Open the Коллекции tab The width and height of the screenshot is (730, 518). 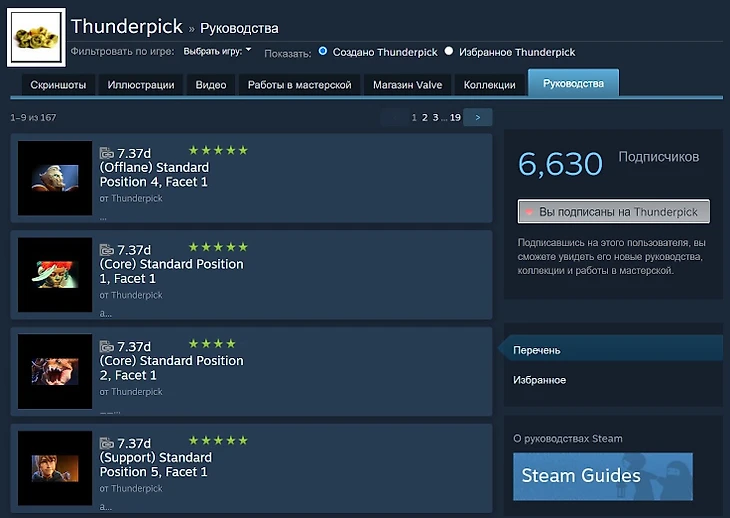490,85
